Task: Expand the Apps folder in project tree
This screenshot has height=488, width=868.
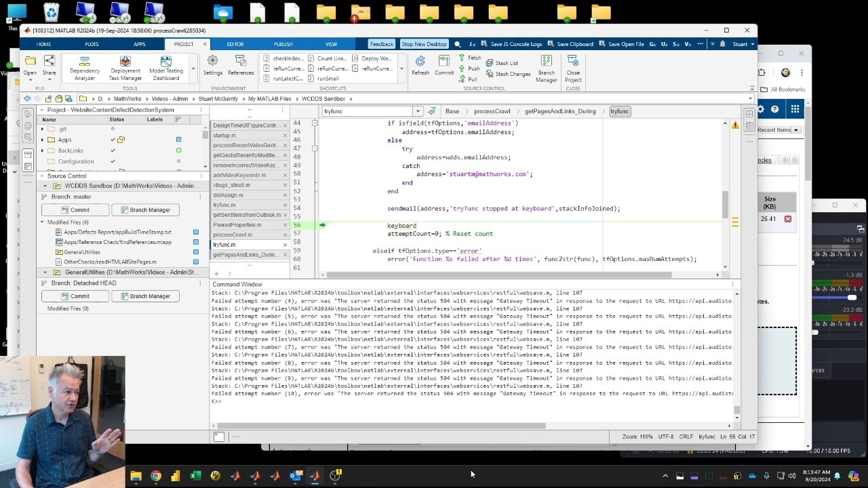Action: click(42, 140)
